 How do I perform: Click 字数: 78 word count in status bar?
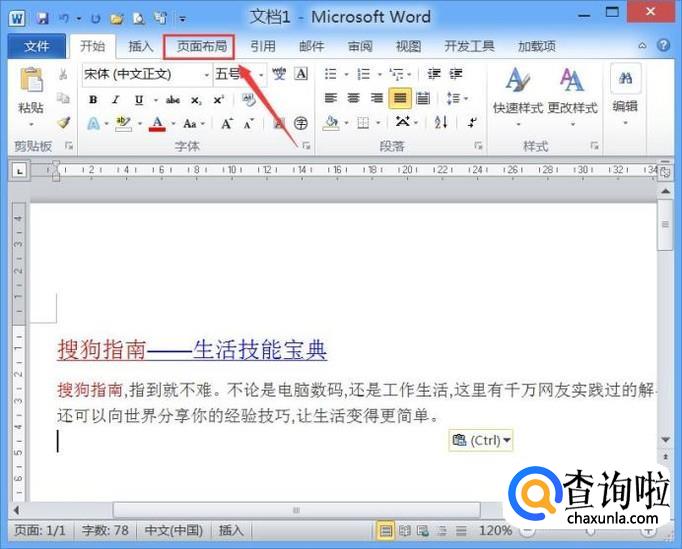coord(105,531)
